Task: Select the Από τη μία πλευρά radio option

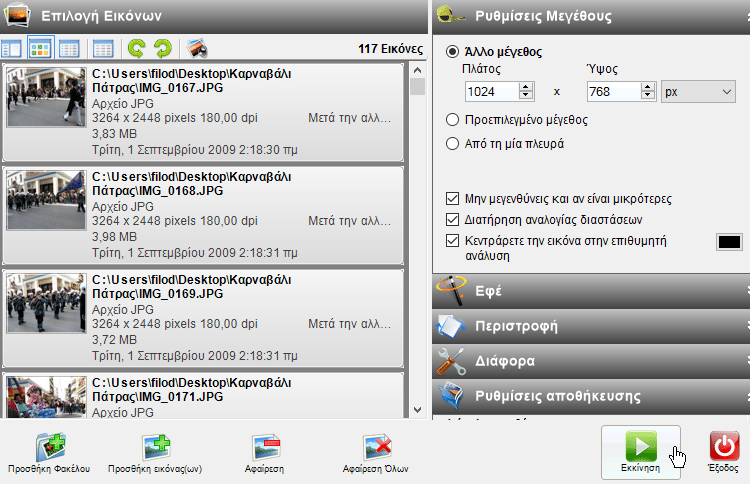Action: coord(454,144)
